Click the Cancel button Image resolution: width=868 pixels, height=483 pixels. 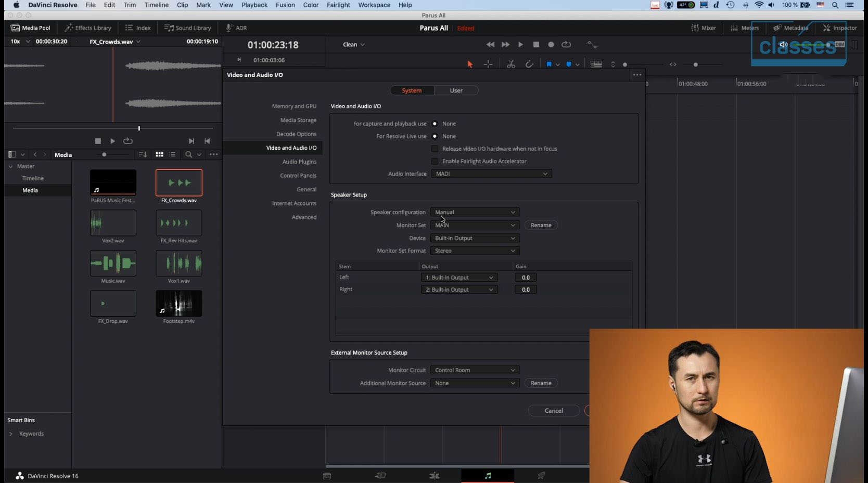(554, 411)
